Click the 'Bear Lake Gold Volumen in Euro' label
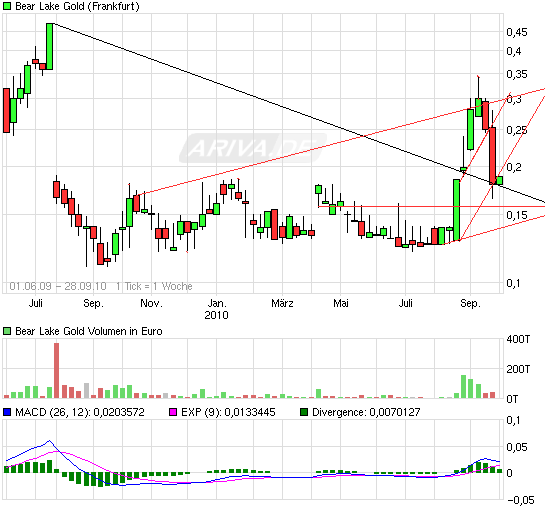Screen dimensions: 545x508 pos(89,331)
